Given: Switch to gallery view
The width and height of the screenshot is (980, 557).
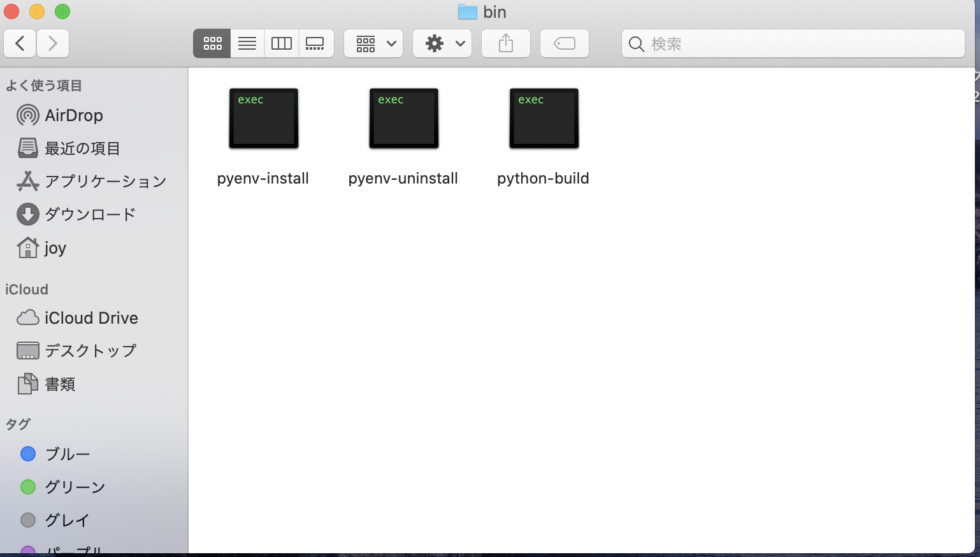Looking at the screenshot, I should 316,43.
